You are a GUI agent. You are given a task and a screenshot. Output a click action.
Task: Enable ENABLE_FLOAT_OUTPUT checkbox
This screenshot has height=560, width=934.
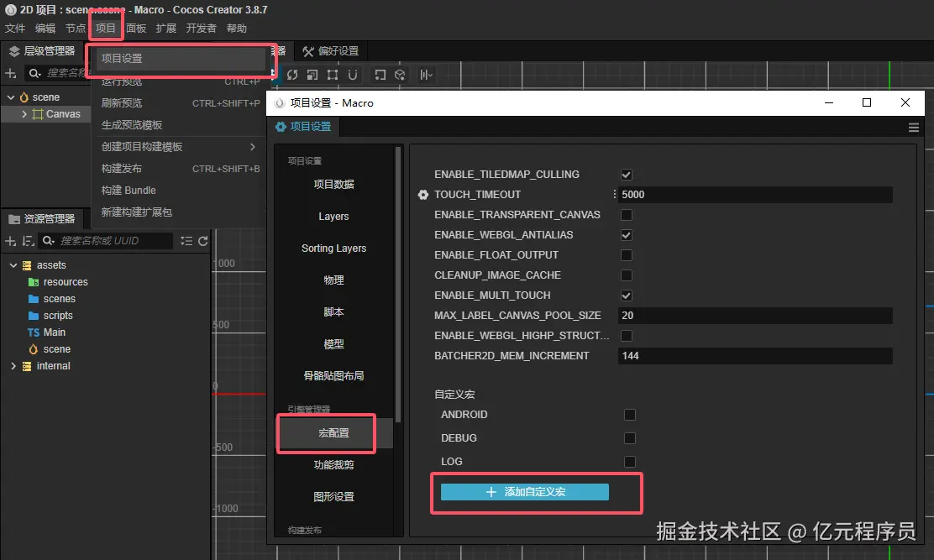click(x=626, y=255)
